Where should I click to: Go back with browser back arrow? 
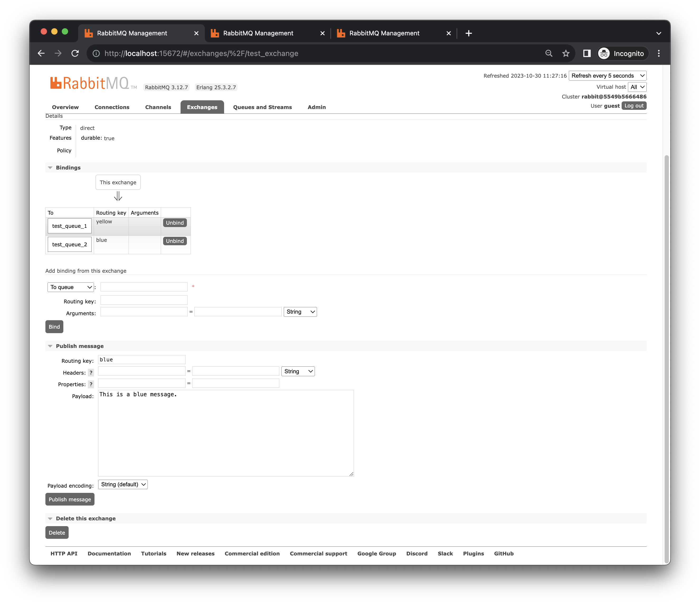pos(41,53)
